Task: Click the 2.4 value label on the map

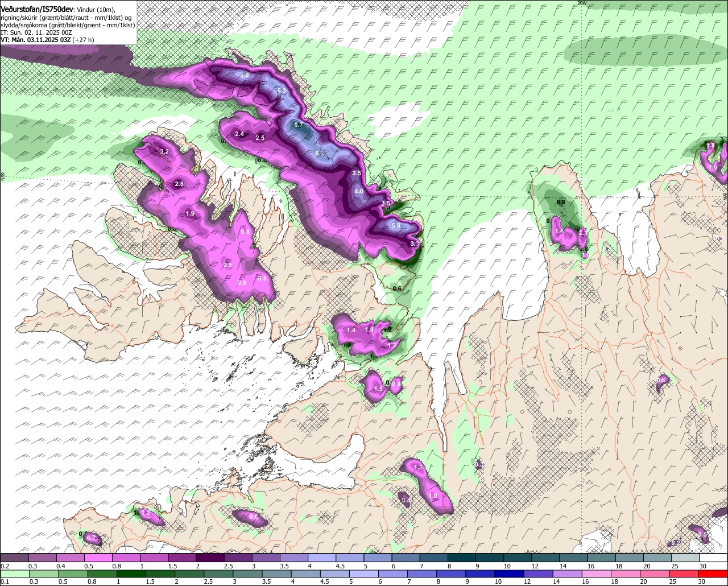Action: (x=239, y=134)
